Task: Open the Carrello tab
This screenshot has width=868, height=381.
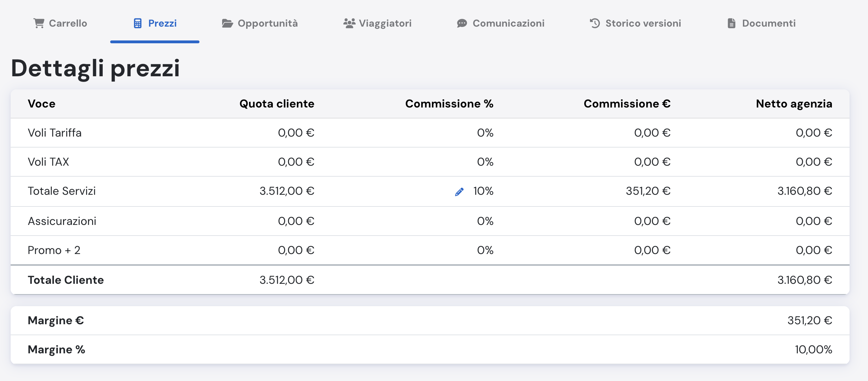Action: 60,23
